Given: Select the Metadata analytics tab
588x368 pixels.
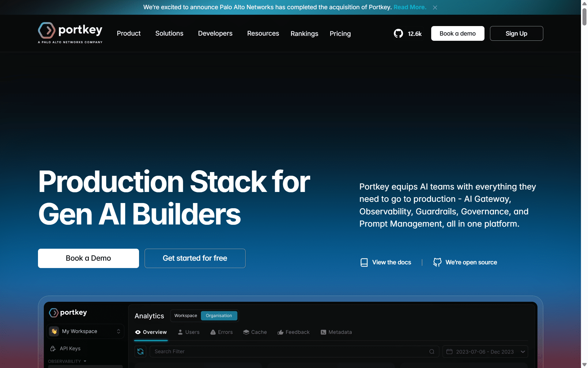Looking at the screenshot, I should pyautogui.click(x=336, y=332).
